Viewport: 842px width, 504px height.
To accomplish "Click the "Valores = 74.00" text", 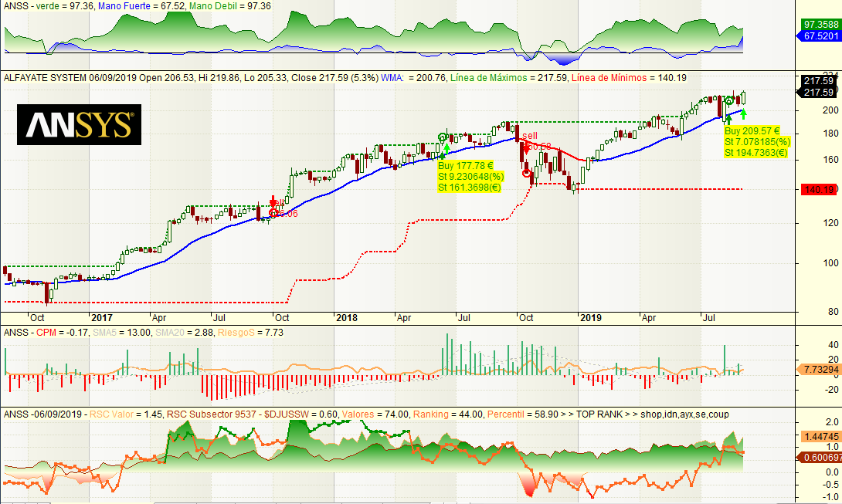I will coord(375,414).
